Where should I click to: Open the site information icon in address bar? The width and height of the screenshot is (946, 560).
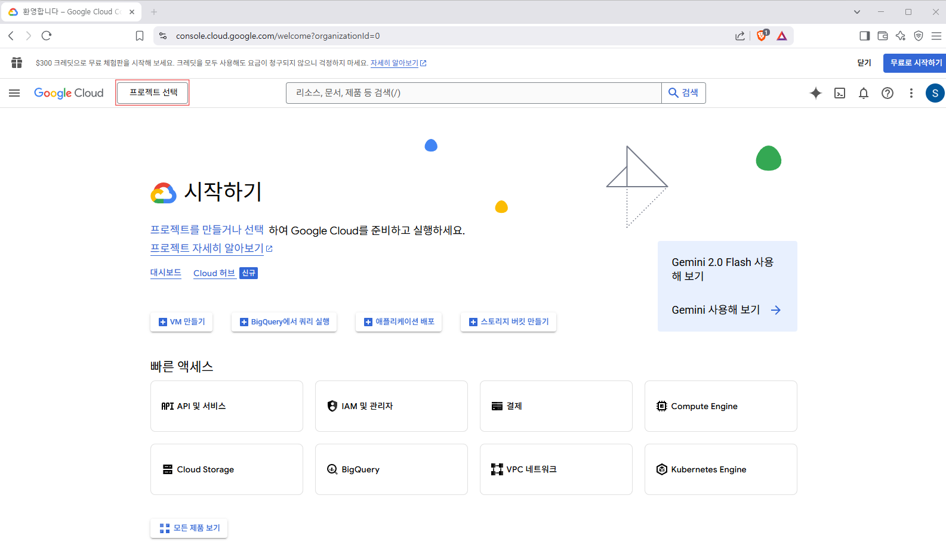[x=163, y=36]
